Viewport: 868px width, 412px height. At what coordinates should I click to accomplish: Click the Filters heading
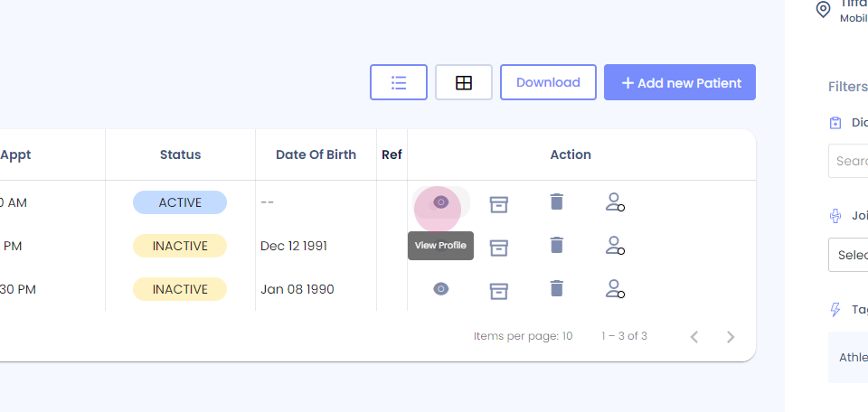click(x=848, y=87)
